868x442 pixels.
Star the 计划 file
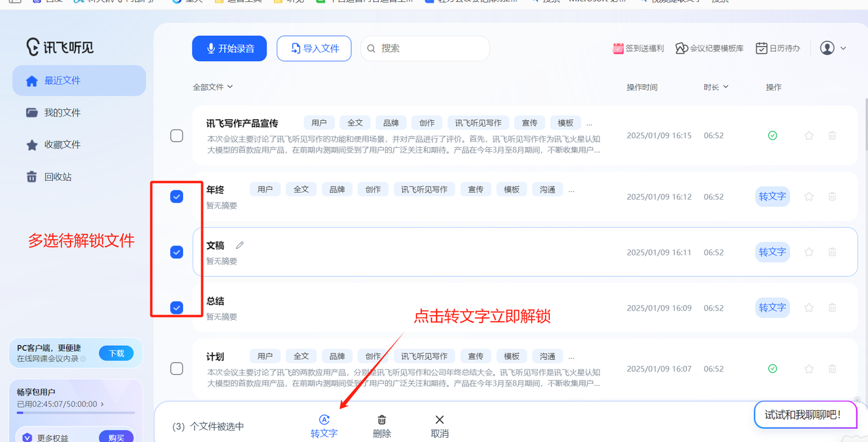click(809, 369)
